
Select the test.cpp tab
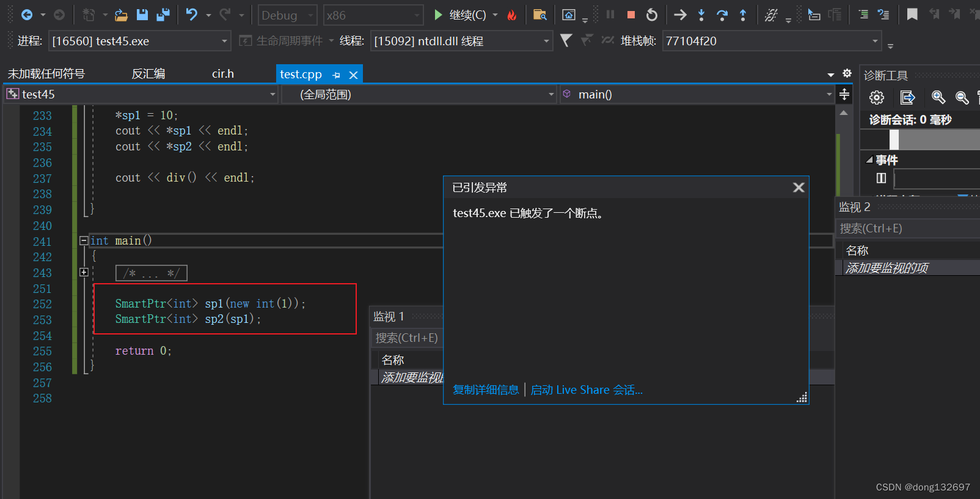click(301, 74)
